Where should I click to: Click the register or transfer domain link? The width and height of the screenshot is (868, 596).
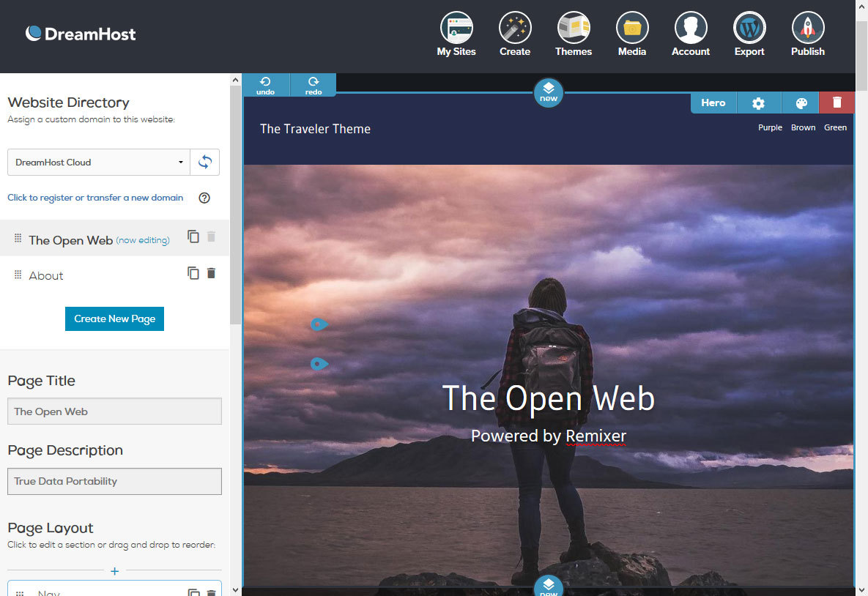95,198
